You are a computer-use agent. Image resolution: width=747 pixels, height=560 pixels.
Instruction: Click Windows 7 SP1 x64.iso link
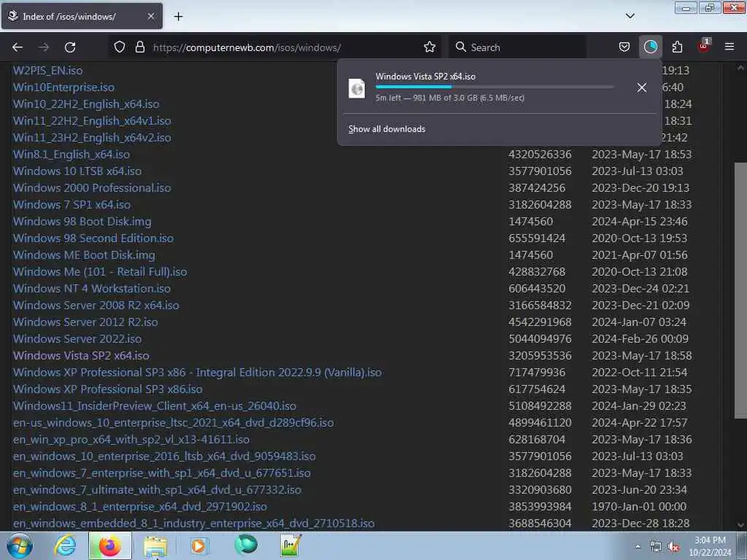click(72, 204)
